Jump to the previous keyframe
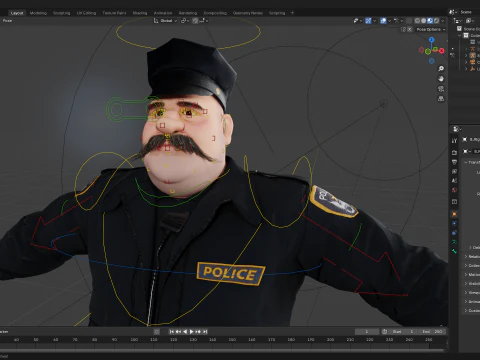This screenshot has height=360, width=480. (x=178, y=332)
